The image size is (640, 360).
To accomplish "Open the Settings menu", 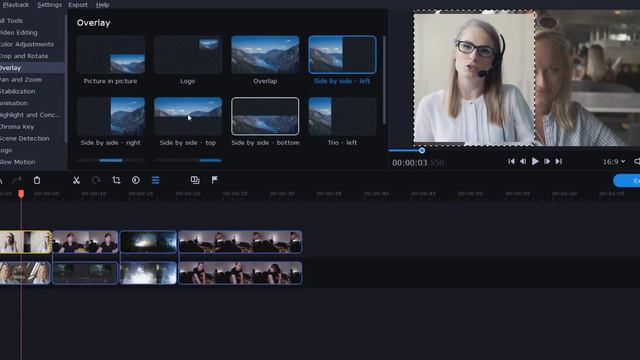I will pyautogui.click(x=49, y=4).
